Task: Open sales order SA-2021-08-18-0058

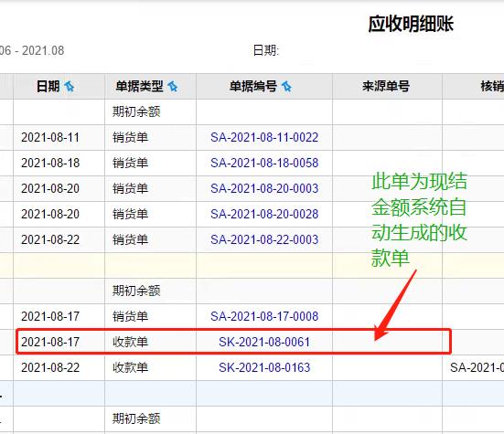Action: pyautogui.click(x=264, y=163)
